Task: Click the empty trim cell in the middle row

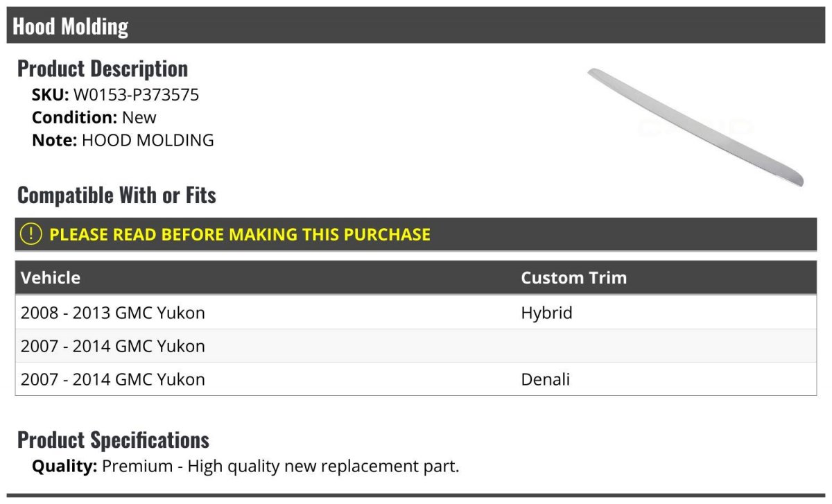Action: 664,346
